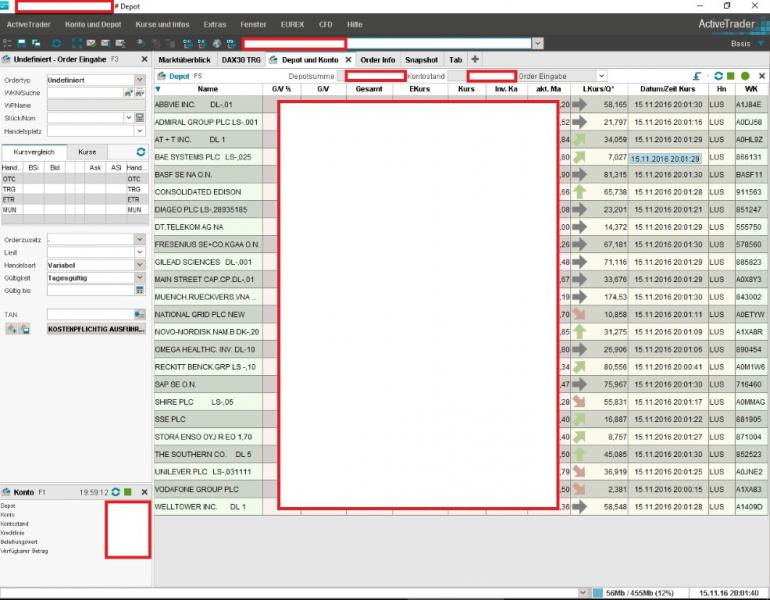Refresh the Konto panel
This screenshot has height=600, width=770.
click(x=116, y=492)
